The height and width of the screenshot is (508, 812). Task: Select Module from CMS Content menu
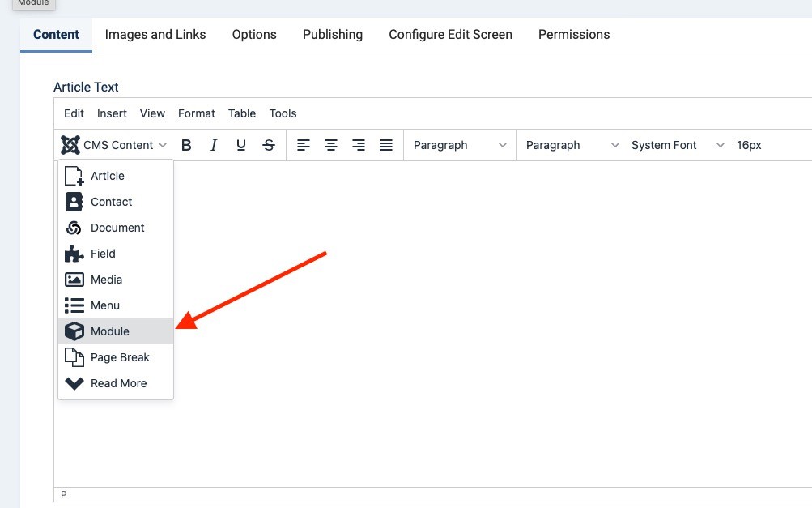click(110, 331)
